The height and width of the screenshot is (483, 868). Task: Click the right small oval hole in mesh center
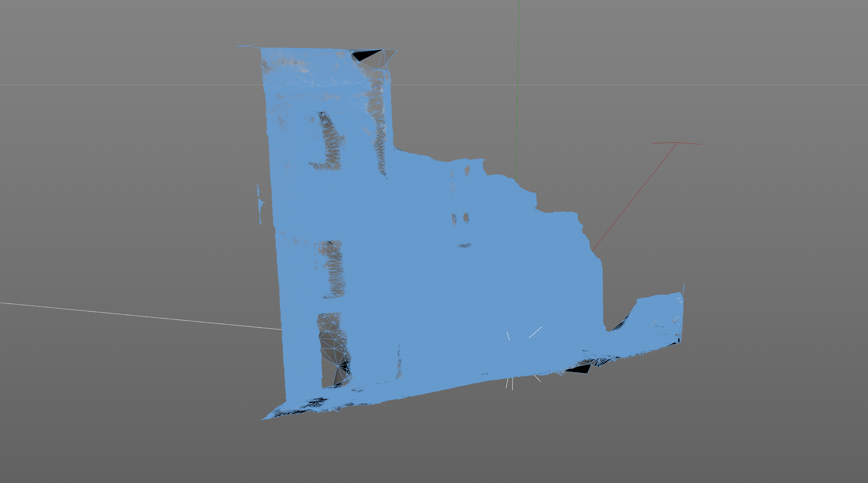[466, 217]
